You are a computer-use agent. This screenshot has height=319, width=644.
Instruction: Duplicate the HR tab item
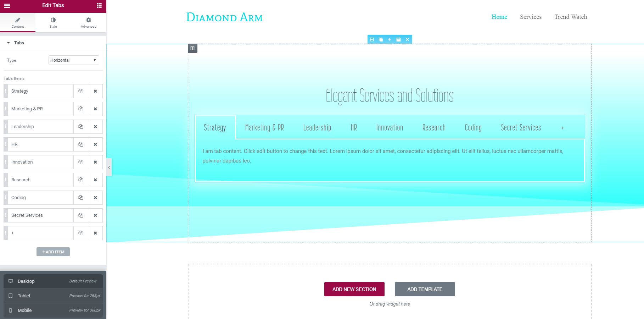click(x=81, y=144)
